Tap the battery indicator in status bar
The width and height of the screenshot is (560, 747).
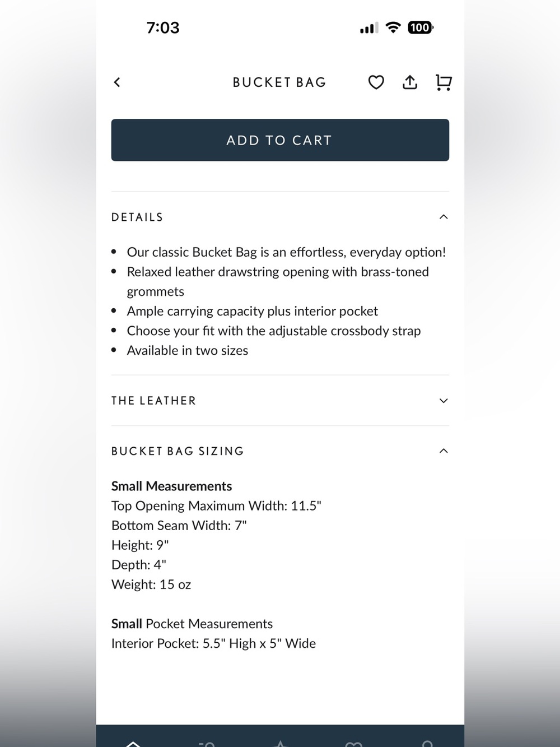click(421, 27)
